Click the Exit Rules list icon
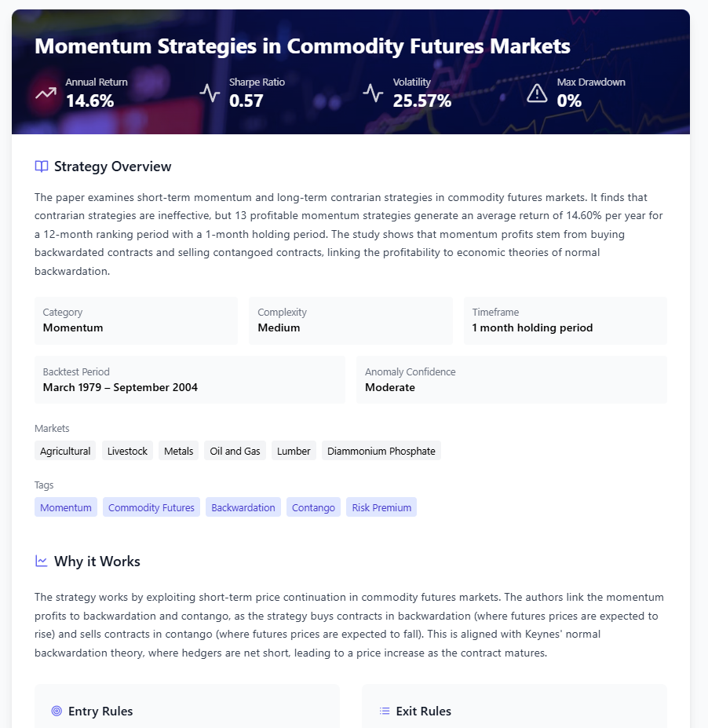Image resolution: width=708 pixels, height=728 pixels. tap(383, 710)
